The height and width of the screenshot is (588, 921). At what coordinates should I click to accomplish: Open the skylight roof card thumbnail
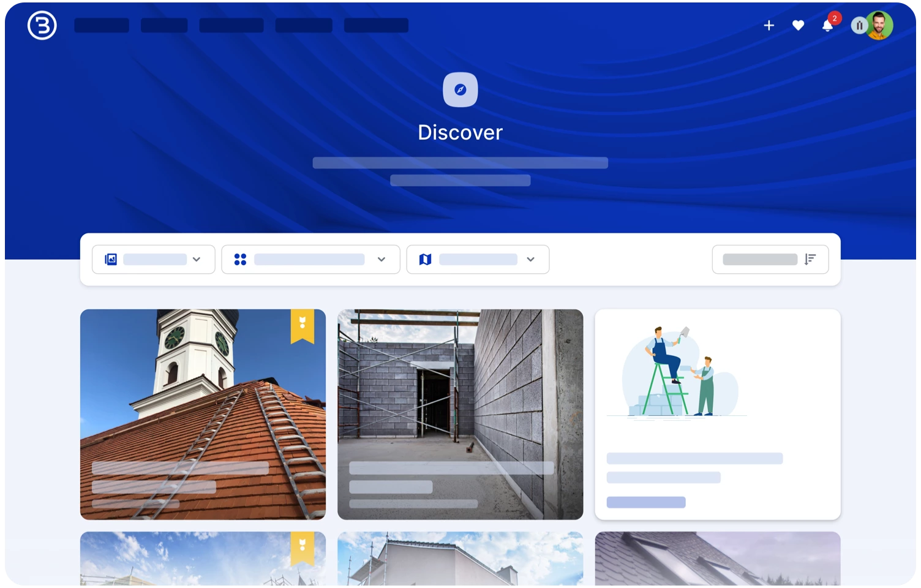tap(717, 557)
